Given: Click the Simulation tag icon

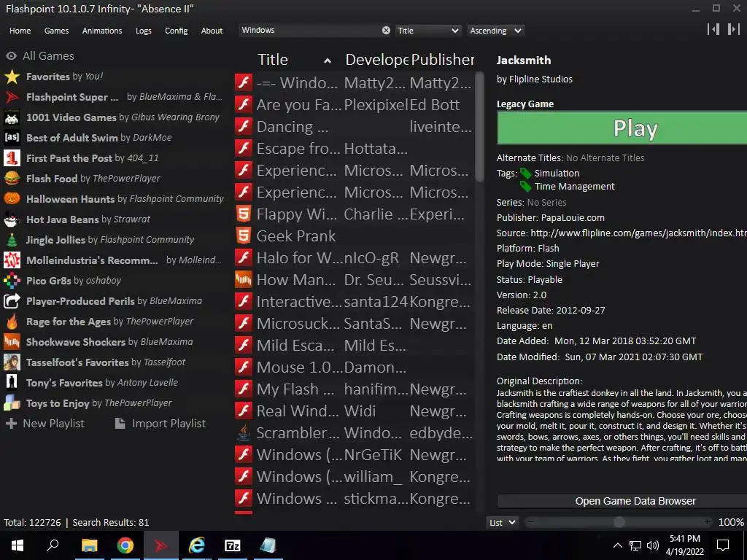Looking at the screenshot, I should point(525,174).
